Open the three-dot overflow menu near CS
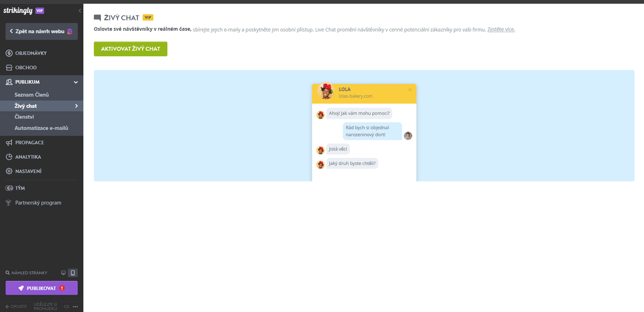The width and height of the screenshot is (644, 312). tap(75, 306)
